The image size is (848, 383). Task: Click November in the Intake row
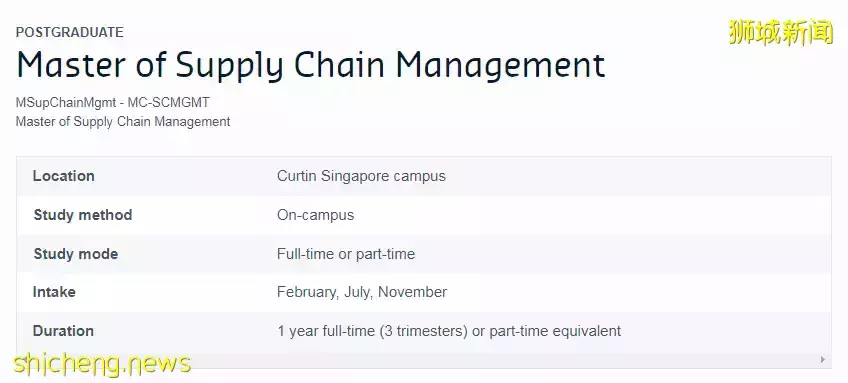coord(412,292)
